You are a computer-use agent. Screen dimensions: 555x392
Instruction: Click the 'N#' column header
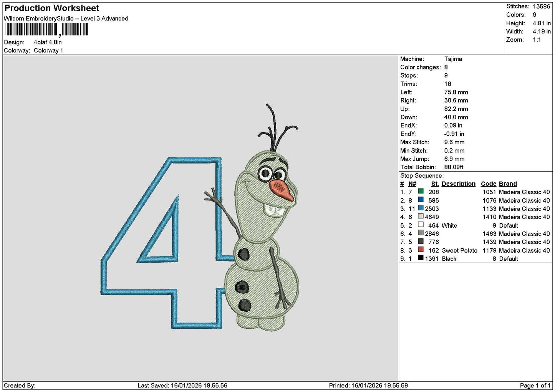coord(412,184)
